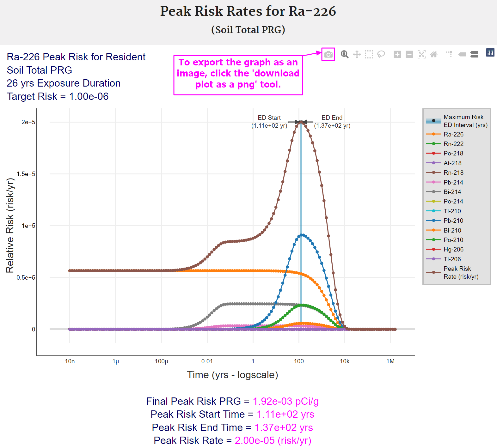The width and height of the screenshot is (497, 448).
Task: Click the 1.11e+02 yrs start time value
Action: click(x=285, y=414)
